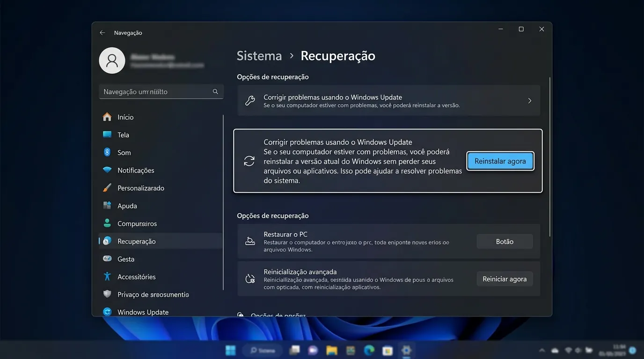
Task: Click the Notificações icon in the sidebar
Action: pyautogui.click(x=107, y=170)
